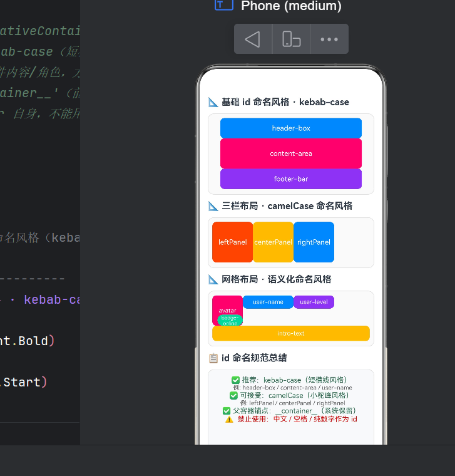Click the ruler icon beside 三栏布局
Image resolution: width=455 pixels, height=476 pixels.
click(x=213, y=206)
